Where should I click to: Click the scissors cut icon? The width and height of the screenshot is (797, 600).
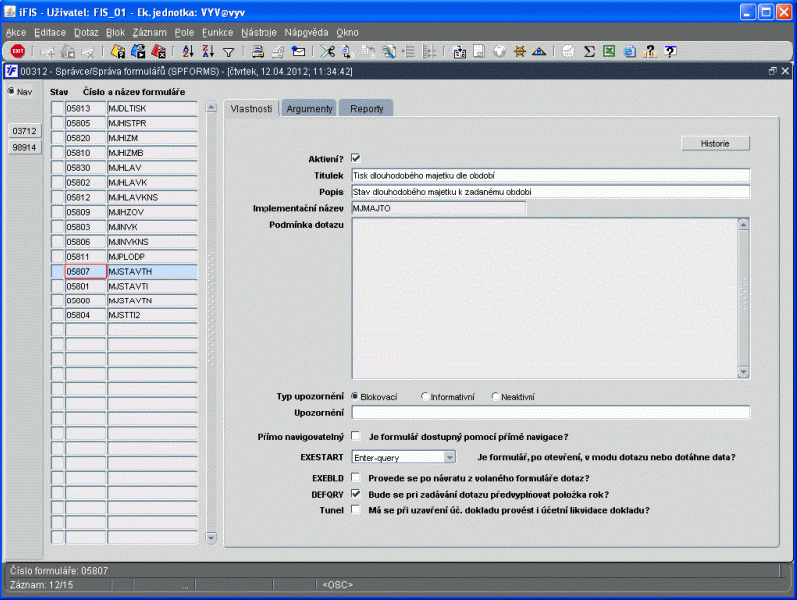(328, 51)
